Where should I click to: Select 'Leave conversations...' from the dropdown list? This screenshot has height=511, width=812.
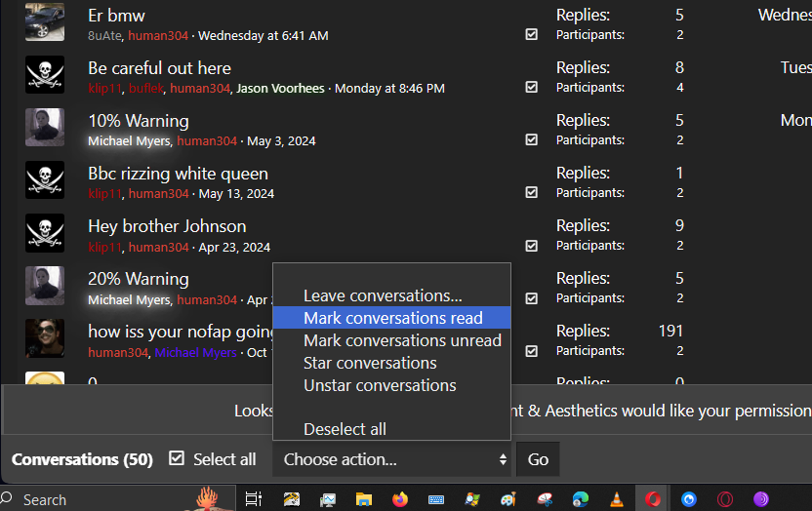383,295
